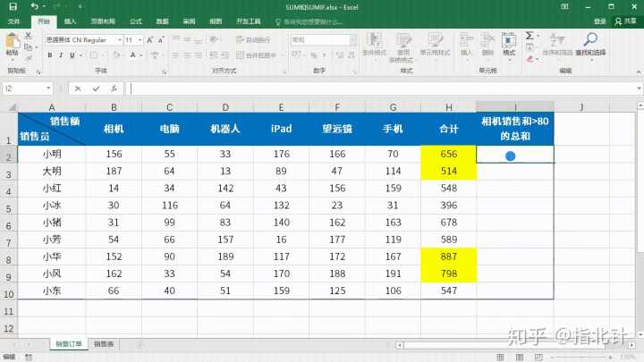Open the font size dropdown
Viewport: 644px width, 362px height.
(x=140, y=40)
